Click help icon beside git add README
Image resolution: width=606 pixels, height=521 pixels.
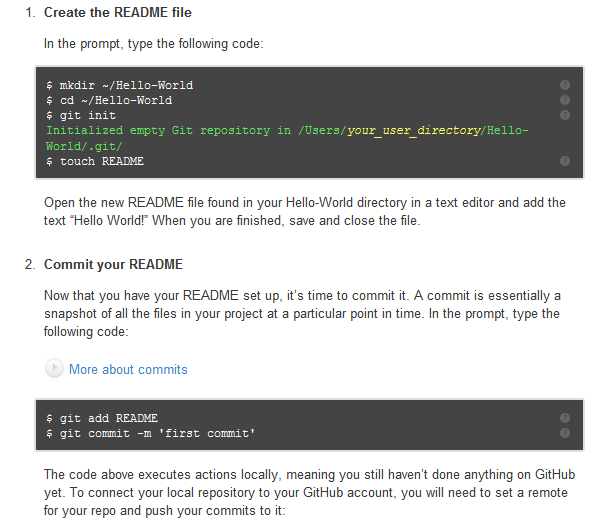565,418
